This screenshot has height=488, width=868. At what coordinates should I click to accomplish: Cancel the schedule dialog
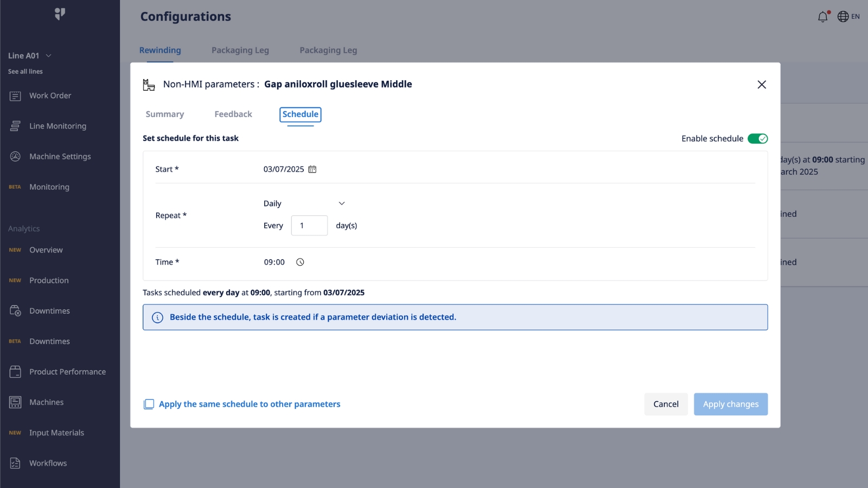tap(666, 404)
